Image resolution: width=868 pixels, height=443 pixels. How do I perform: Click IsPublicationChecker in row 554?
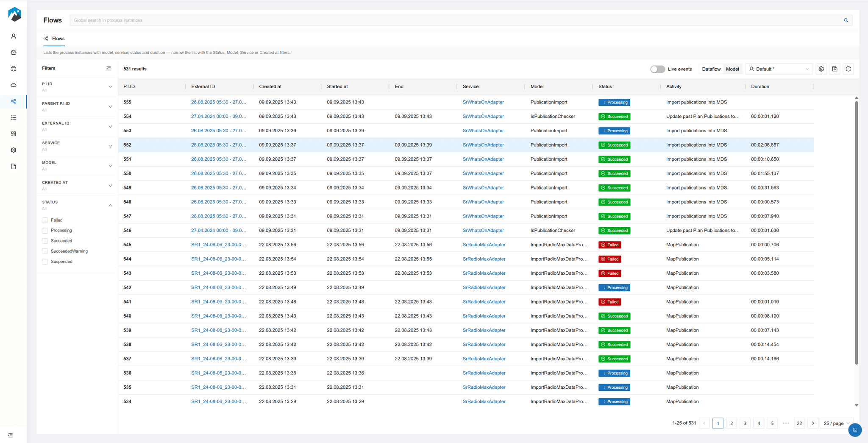[x=553, y=117]
